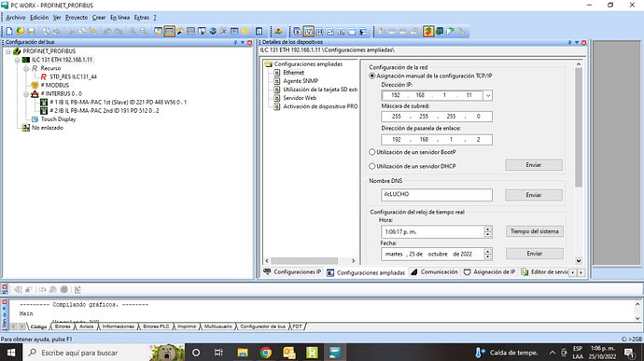
Task: Open the notification center icon
Action: click(630, 353)
